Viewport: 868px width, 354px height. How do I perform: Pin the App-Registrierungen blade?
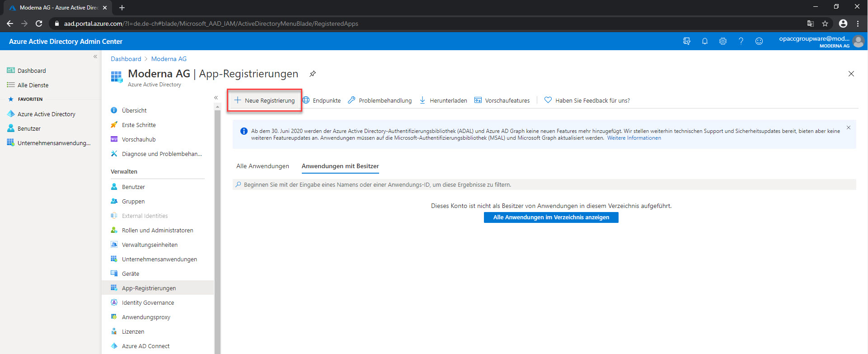pos(312,74)
